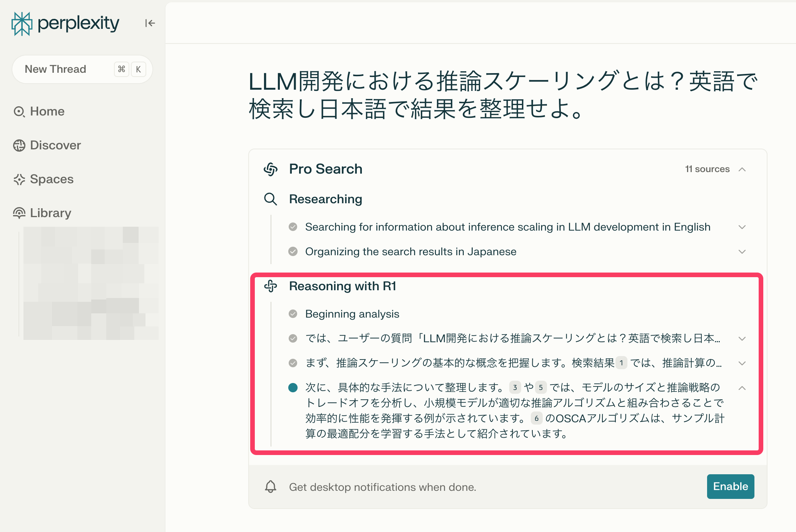Screen dimensions: 796x532
Task: Click the Pro Search swirl icon
Action: click(x=271, y=169)
